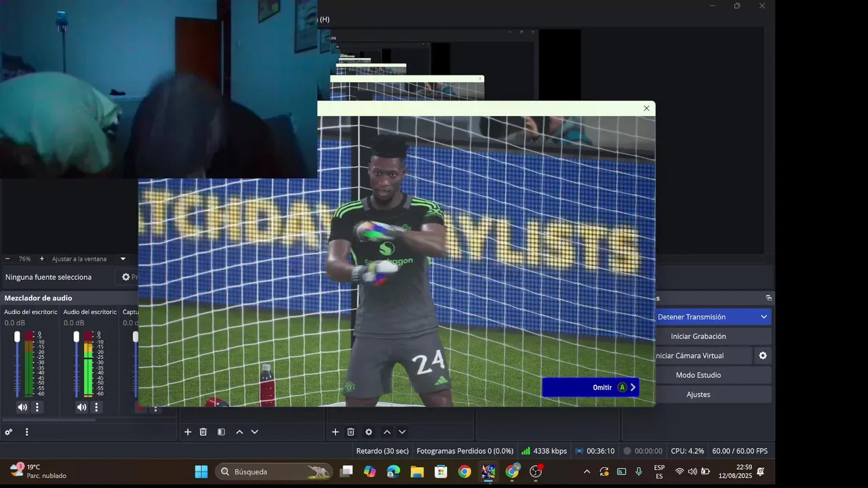Open advanced audio properties gears icon
868x488 pixels.
coord(9,432)
